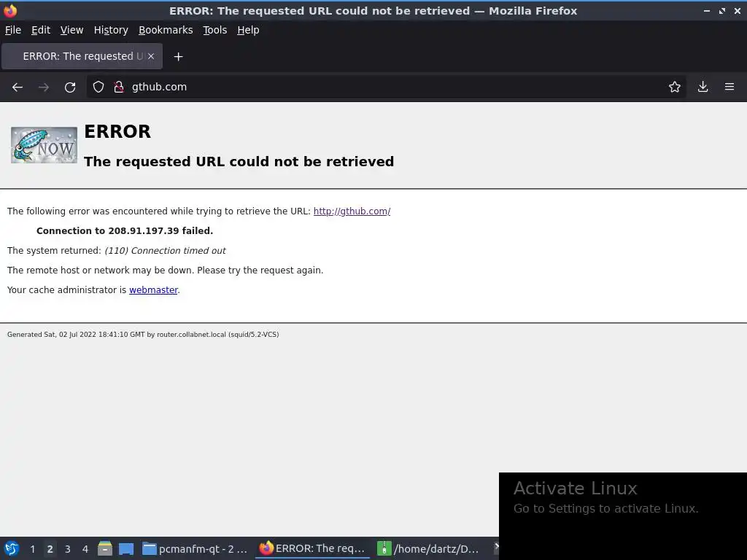
Task: Click the 'Connection to 208.91.197.39 failed.' text
Action: [x=125, y=231]
